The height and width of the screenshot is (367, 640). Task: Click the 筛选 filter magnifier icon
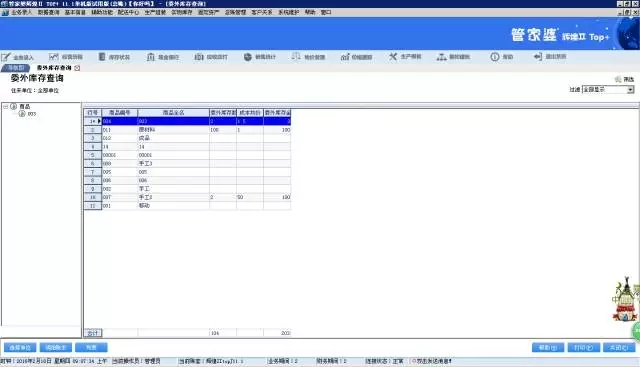618,79
